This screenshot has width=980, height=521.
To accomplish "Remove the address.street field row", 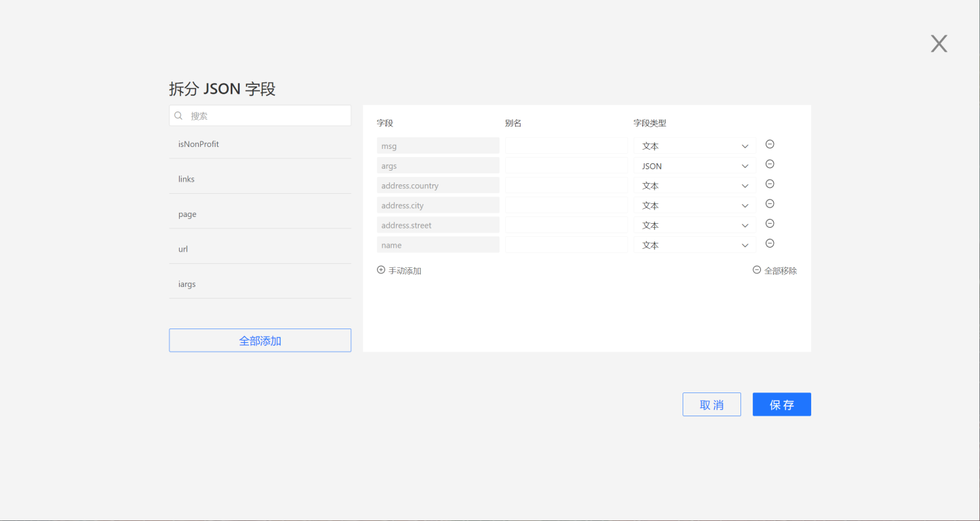I will 770,223.
